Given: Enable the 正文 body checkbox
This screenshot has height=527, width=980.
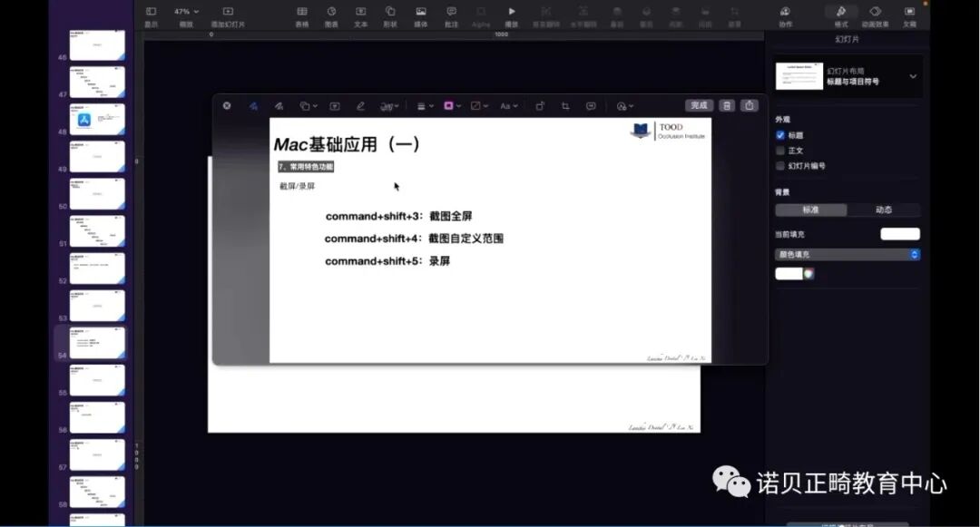Looking at the screenshot, I should (780, 151).
